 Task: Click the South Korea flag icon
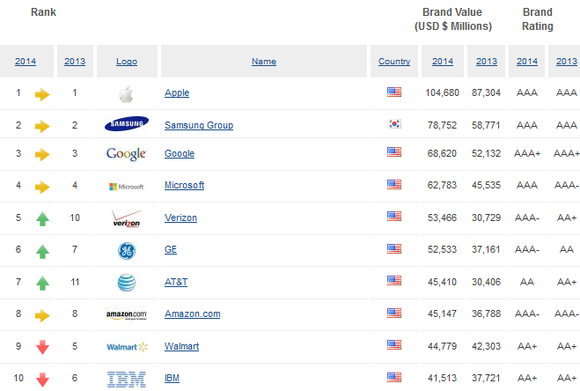point(394,124)
